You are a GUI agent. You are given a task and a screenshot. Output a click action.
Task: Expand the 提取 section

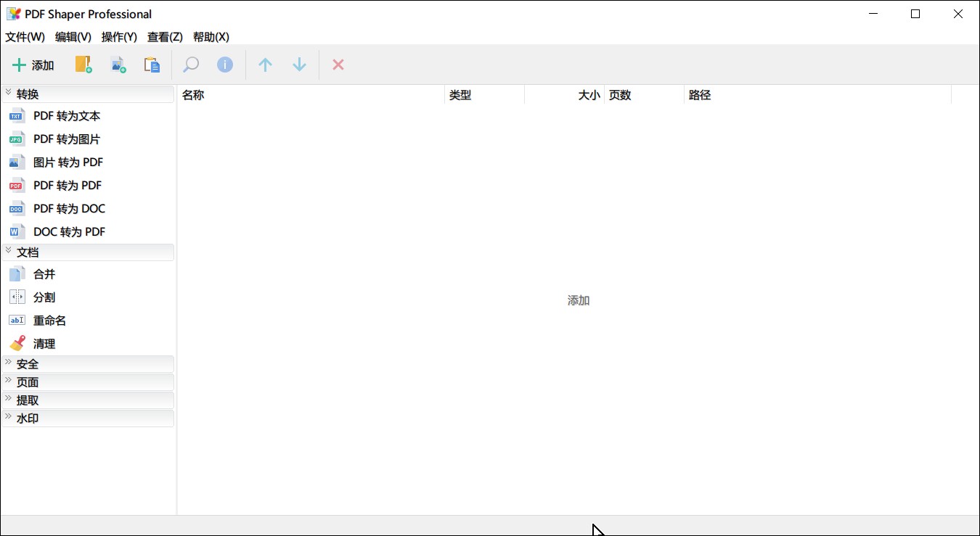click(88, 400)
